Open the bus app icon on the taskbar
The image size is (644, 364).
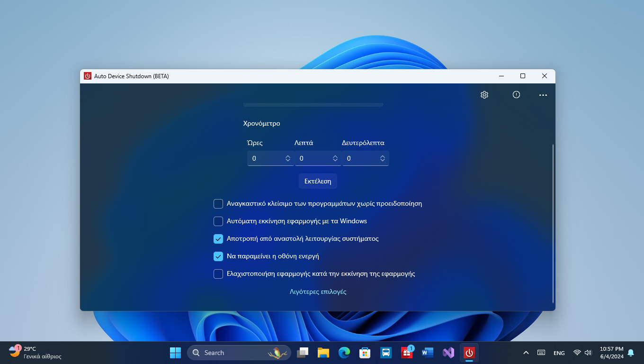386,353
